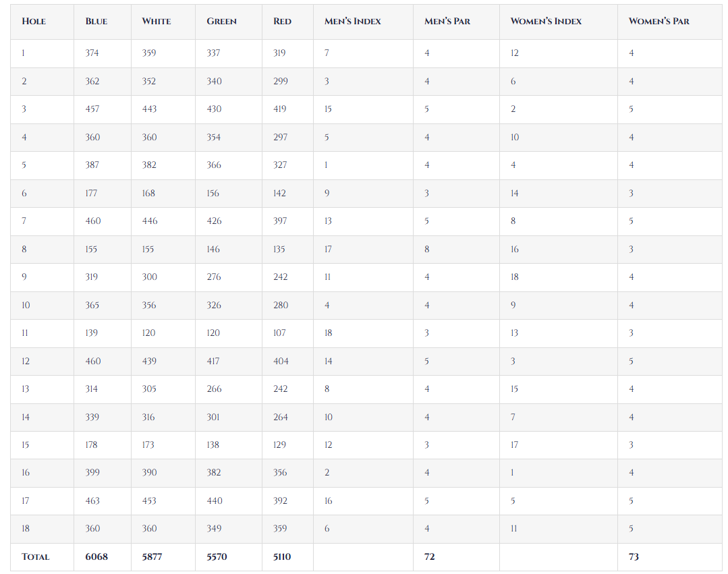Select the Men's Par total 72

(430, 557)
